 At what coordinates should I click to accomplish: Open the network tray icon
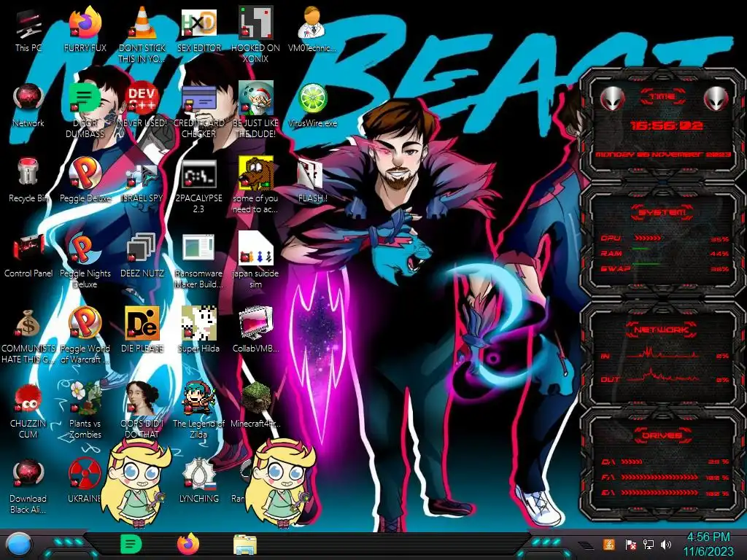[x=648, y=544]
